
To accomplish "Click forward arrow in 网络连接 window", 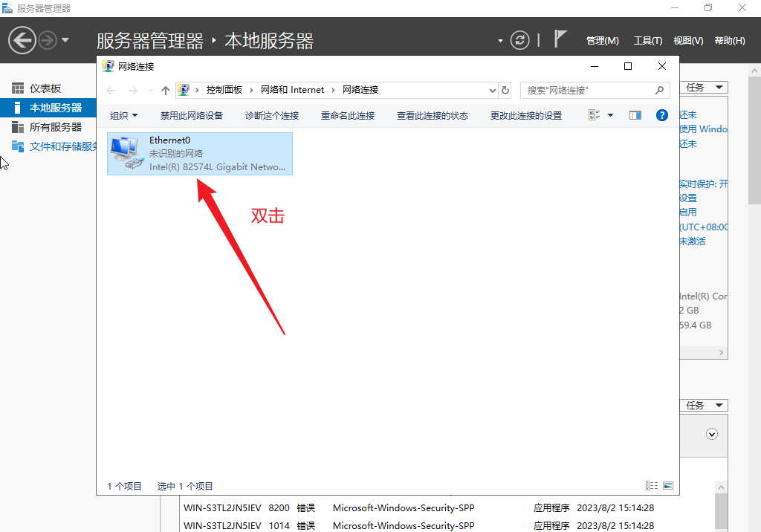I will [x=132, y=91].
